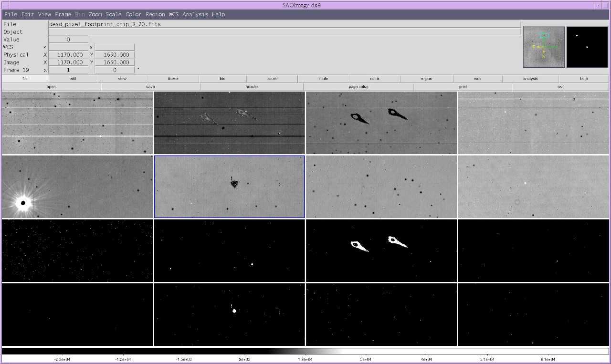Click the 'save' button

coord(150,87)
